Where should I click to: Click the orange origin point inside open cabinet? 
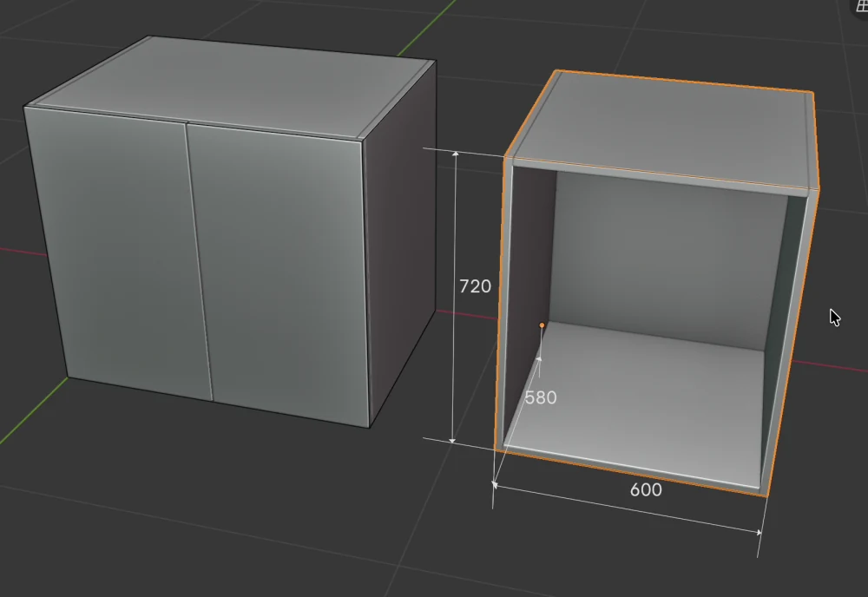[542, 325]
